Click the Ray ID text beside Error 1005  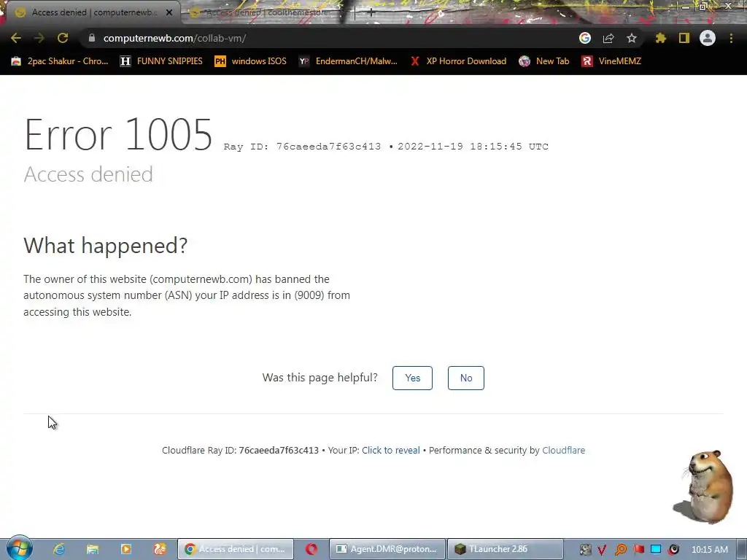click(x=302, y=147)
